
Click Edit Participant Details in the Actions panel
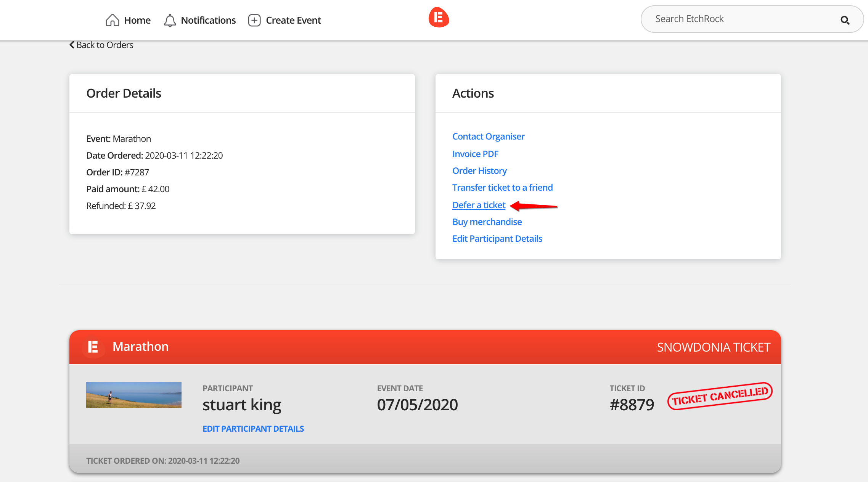[497, 239]
